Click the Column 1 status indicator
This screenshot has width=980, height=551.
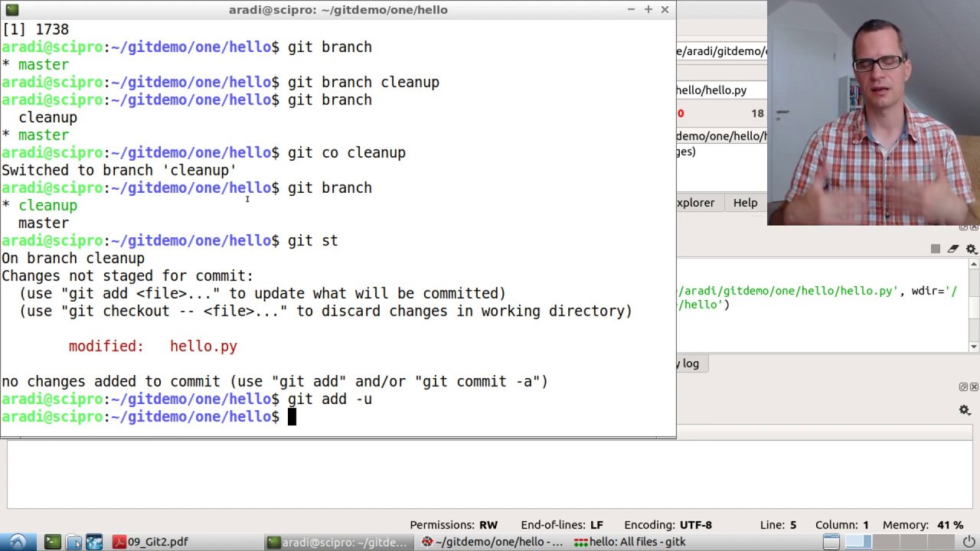pyautogui.click(x=842, y=525)
